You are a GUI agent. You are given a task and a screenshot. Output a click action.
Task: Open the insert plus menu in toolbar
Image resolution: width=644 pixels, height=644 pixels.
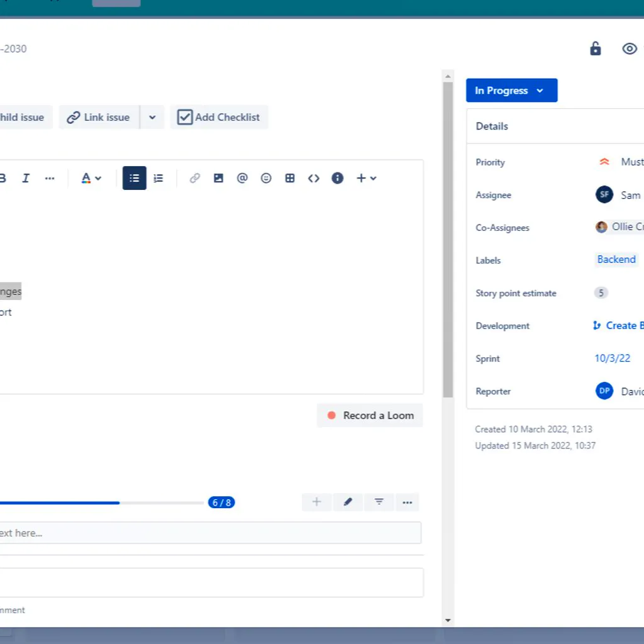(x=366, y=179)
